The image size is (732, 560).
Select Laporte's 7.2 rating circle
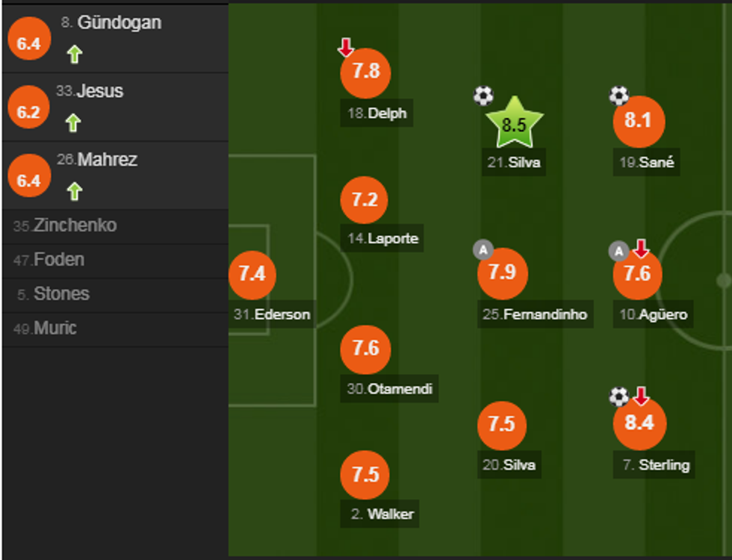tap(365, 201)
